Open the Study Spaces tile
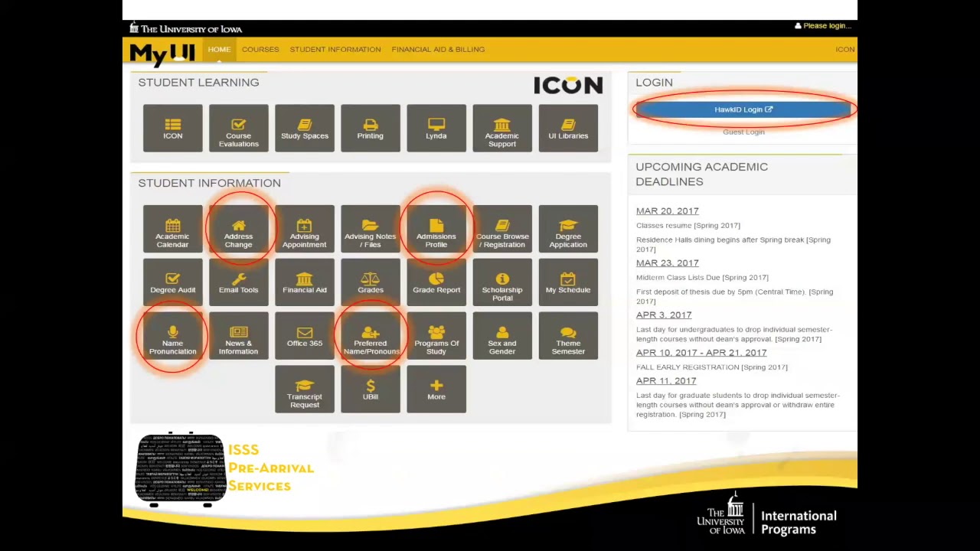 305,129
